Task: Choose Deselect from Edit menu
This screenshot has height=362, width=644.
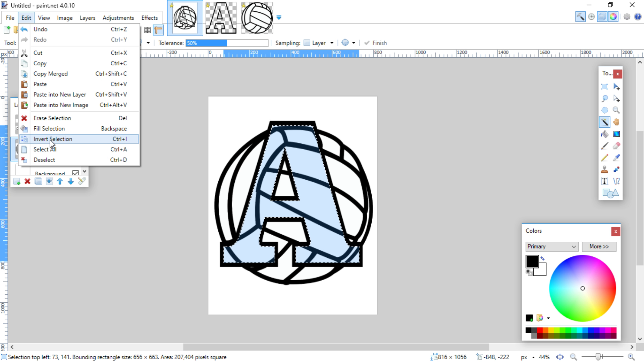Action: pyautogui.click(x=79, y=160)
